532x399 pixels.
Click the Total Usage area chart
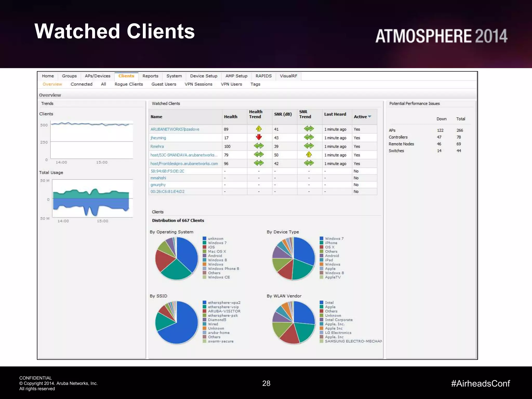pos(92,198)
